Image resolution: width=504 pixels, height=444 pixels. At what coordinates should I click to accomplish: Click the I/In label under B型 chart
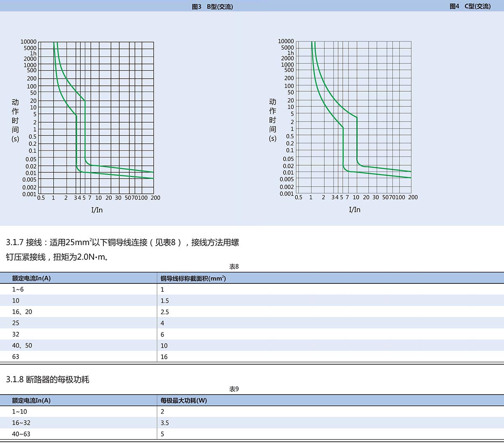(x=97, y=210)
